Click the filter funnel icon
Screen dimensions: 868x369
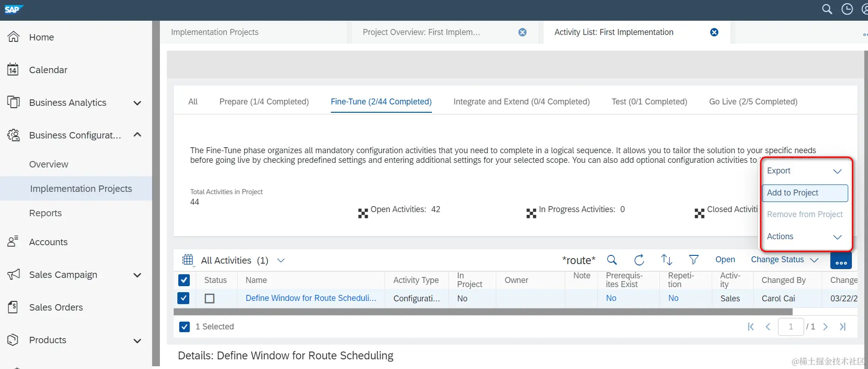(x=693, y=260)
